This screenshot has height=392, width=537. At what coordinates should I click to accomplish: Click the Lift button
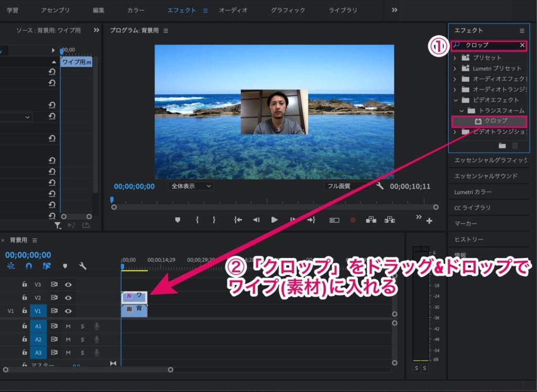click(371, 220)
